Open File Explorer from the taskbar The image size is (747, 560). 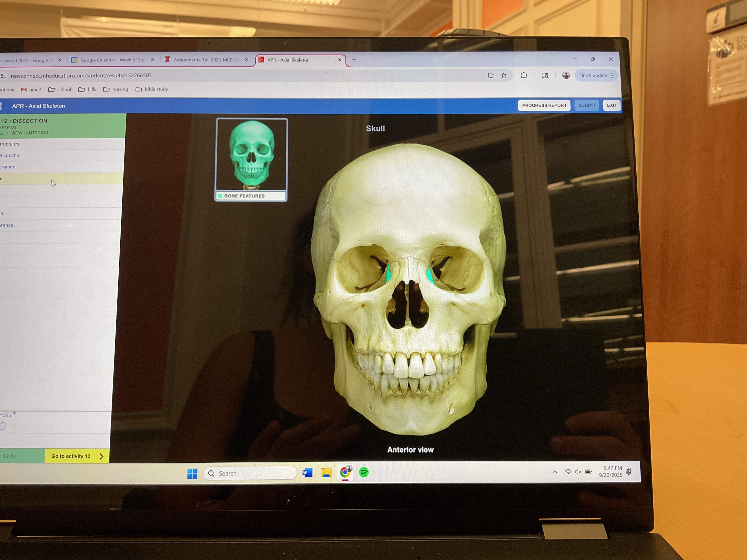(x=326, y=473)
